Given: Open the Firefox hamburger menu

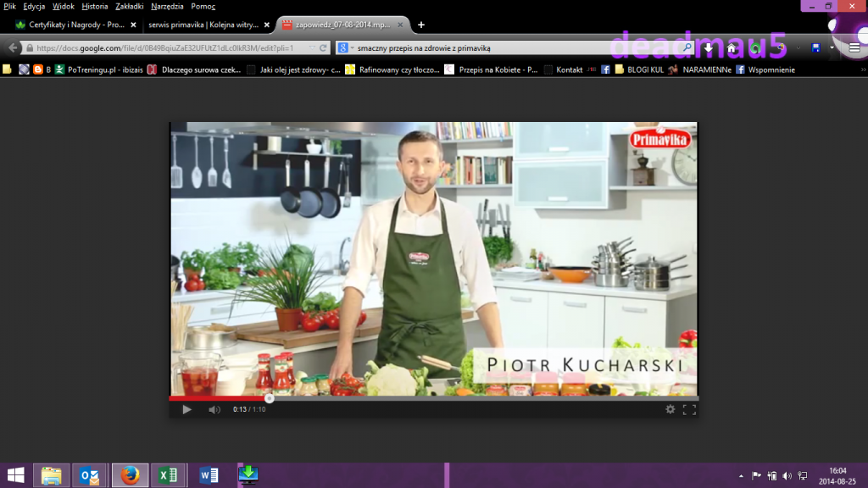Looking at the screenshot, I should 854,48.
